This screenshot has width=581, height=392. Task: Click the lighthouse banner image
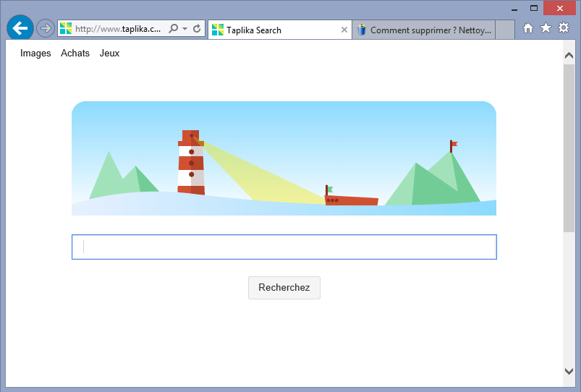click(x=284, y=158)
